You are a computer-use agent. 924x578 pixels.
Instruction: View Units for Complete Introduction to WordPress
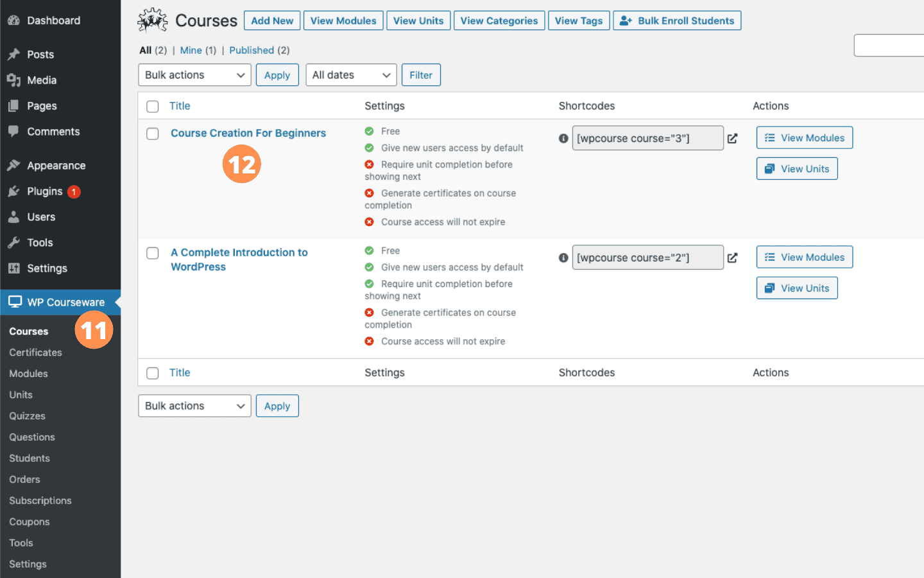797,288
